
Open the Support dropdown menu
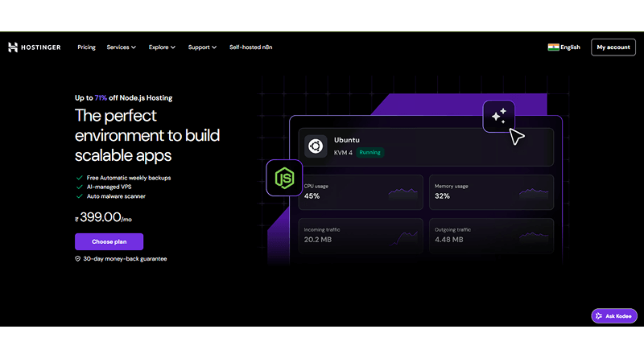tap(202, 47)
